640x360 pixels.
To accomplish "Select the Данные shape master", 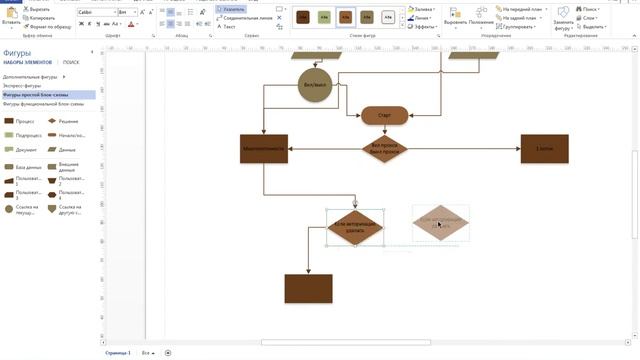I will (61, 150).
